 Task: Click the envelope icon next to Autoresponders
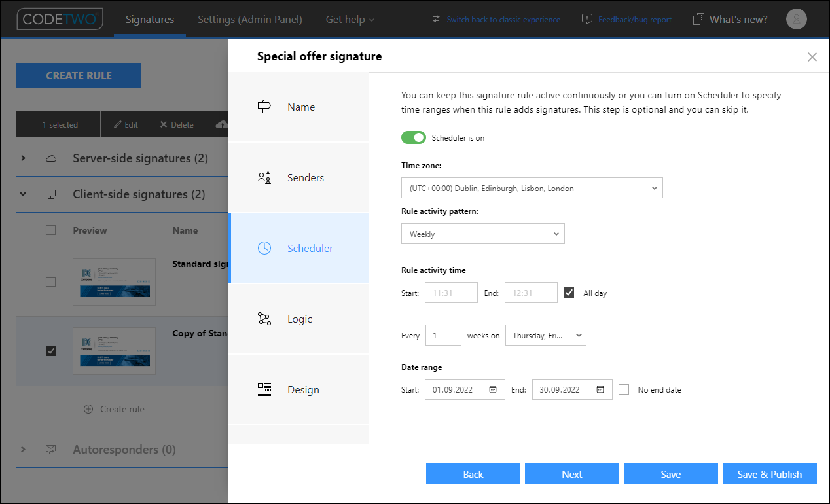(51, 450)
